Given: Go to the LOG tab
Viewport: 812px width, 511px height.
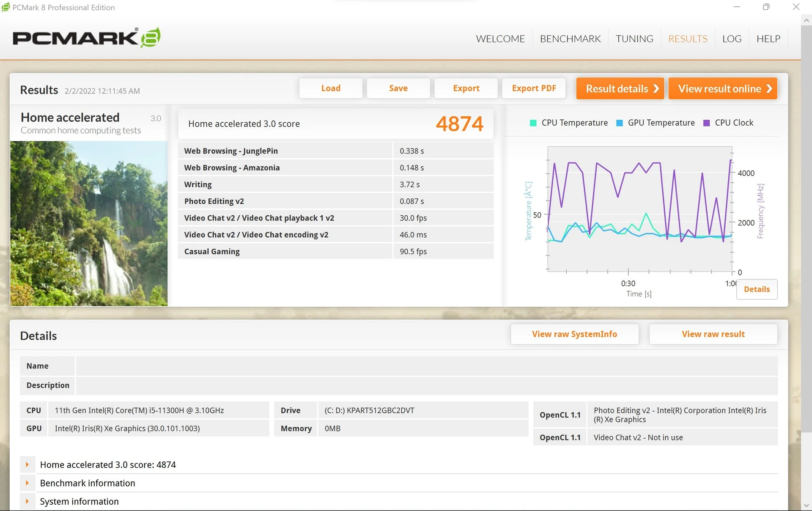Looking at the screenshot, I should coord(732,38).
